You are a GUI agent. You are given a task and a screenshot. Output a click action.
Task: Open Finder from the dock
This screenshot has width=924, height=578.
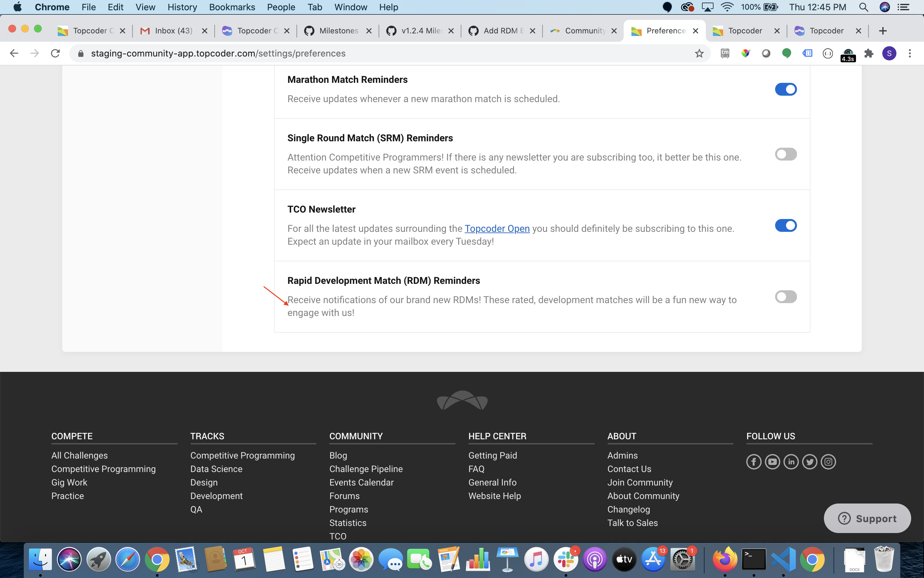pos(40,560)
